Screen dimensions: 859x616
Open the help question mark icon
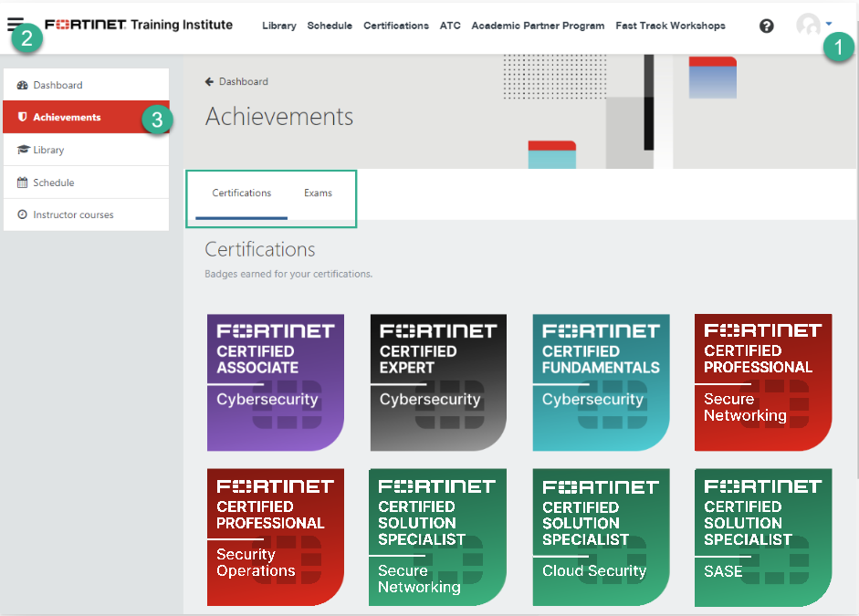tap(767, 26)
